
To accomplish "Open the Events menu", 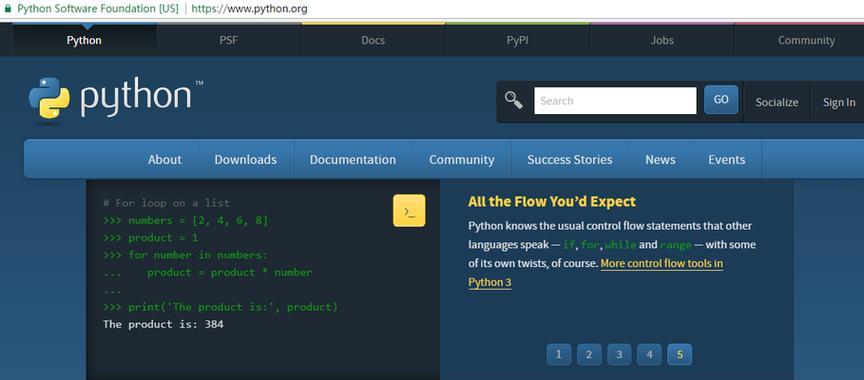I will click(727, 160).
